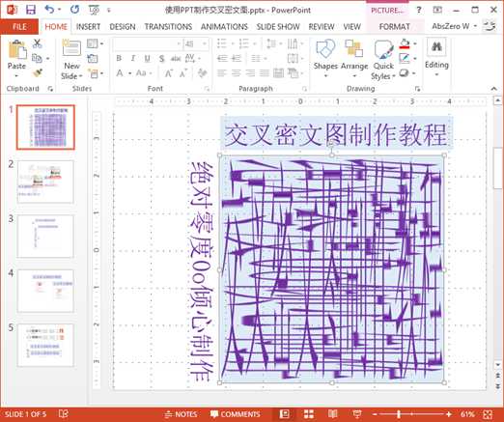Switch to the DESIGN tab
504x422 pixels.
(x=123, y=27)
